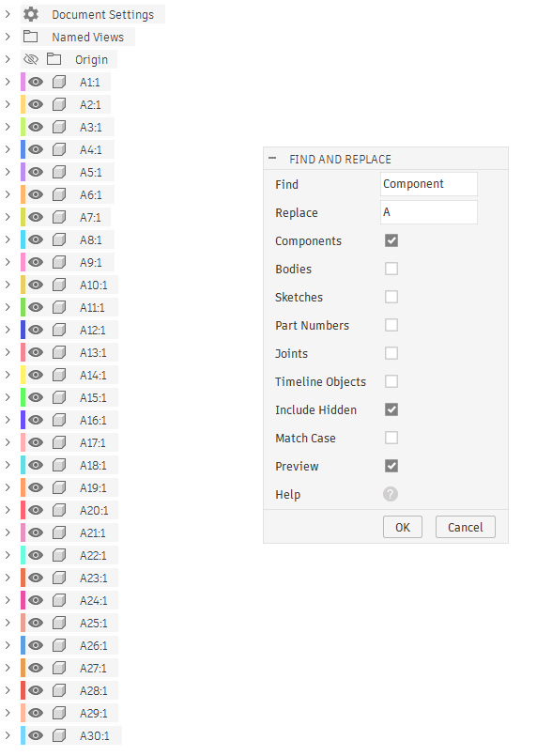The height and width of the screenshot is (756, 537).
Task: Hide component A9:1 using its eye icon
Action: coord(36,262)
